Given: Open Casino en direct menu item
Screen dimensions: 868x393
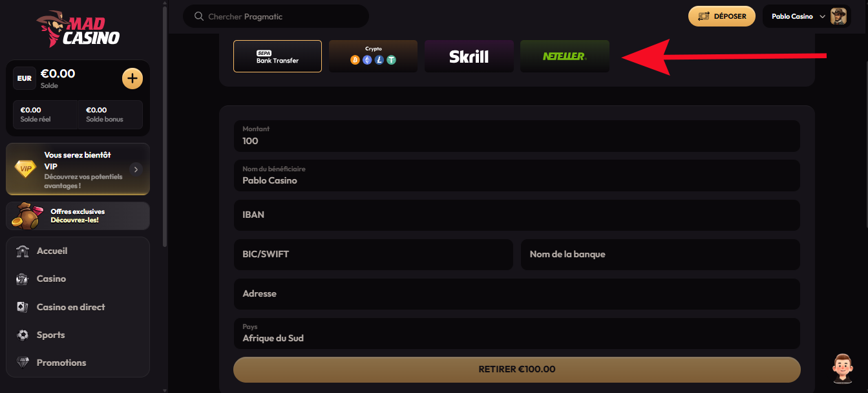Looking at the screenshot, I should tap(70, 307).
